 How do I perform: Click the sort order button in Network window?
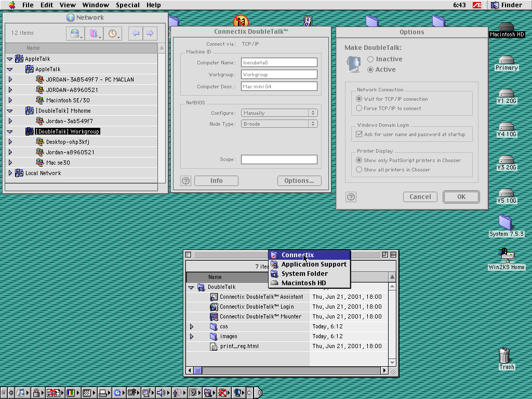(162, 48)
